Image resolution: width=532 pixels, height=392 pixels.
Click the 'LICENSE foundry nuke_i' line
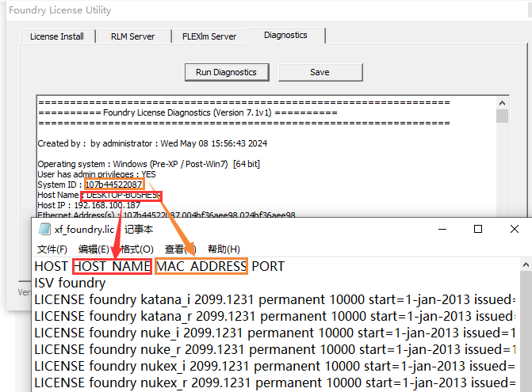point(275,333)
